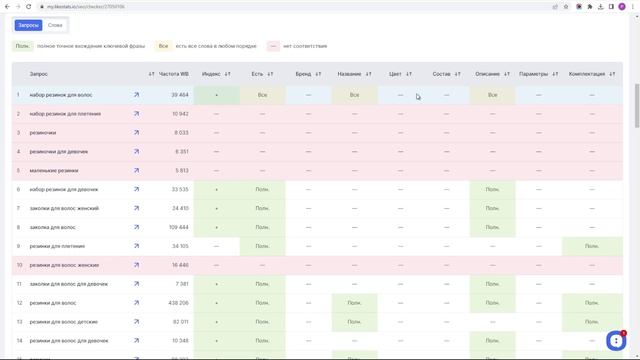
Task: Select query text набор резинок для волос
Action: click(61, 95)
